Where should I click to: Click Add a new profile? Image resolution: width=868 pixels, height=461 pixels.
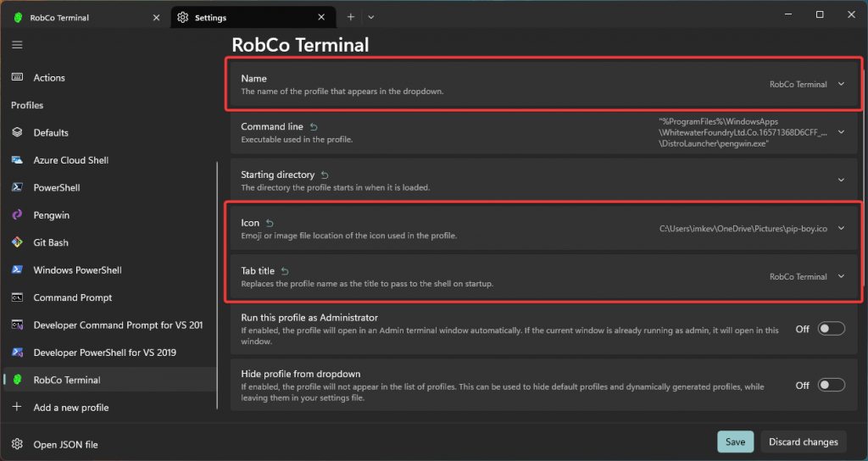[x=71, y=408]
